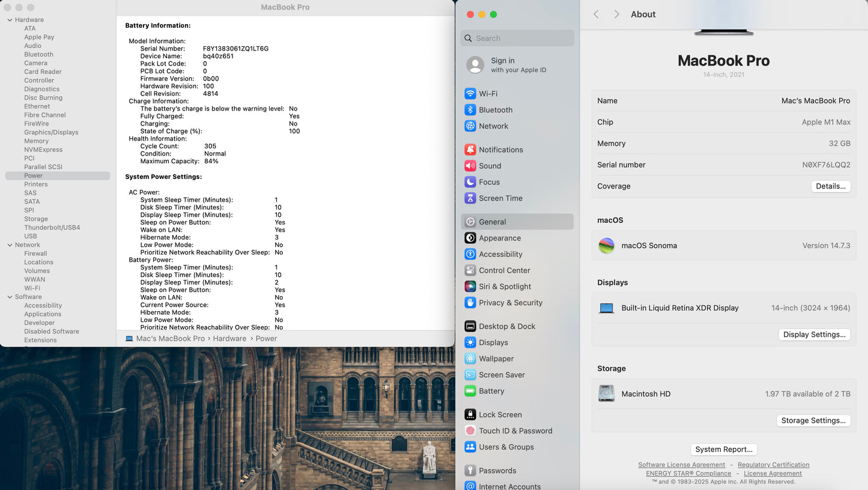Screen dimensions: 868x490
Task: Open Screen Time hourglass settings
Action: coord(470,198)
